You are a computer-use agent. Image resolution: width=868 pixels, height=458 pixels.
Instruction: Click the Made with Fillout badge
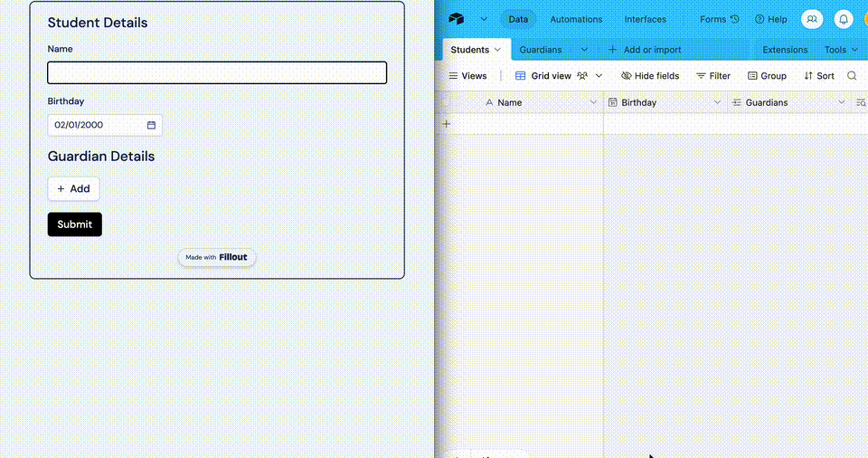[x=216, y=257]
